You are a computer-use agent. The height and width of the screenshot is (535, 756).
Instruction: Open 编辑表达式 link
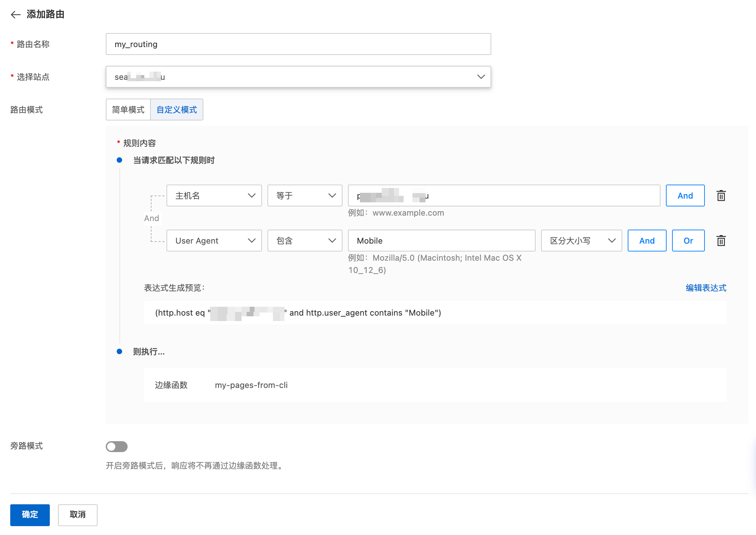click(x=706, y=288)
